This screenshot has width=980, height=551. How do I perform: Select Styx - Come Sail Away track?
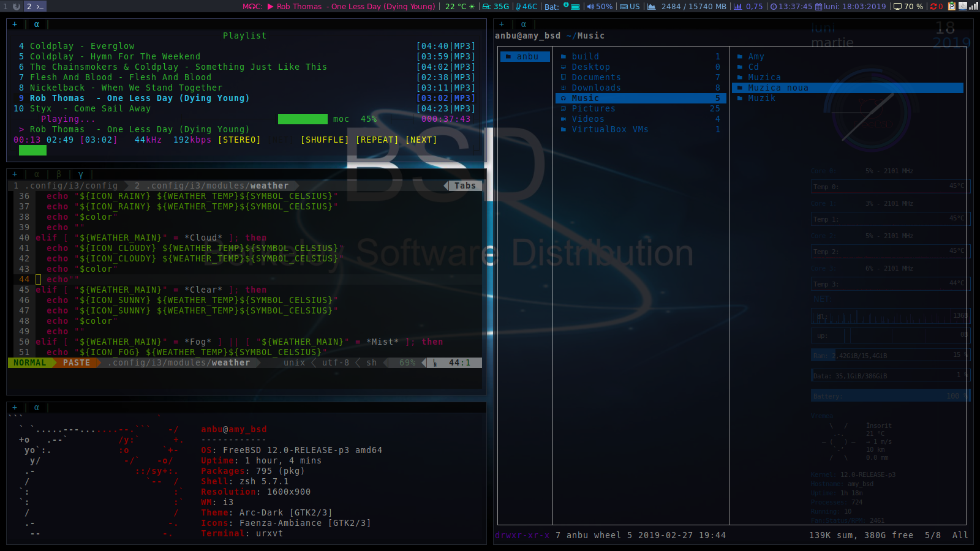[90, 108]
